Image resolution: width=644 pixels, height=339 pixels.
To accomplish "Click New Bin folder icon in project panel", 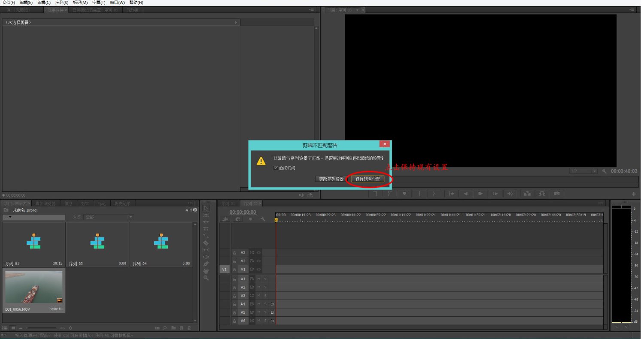I will coord(173,328).
